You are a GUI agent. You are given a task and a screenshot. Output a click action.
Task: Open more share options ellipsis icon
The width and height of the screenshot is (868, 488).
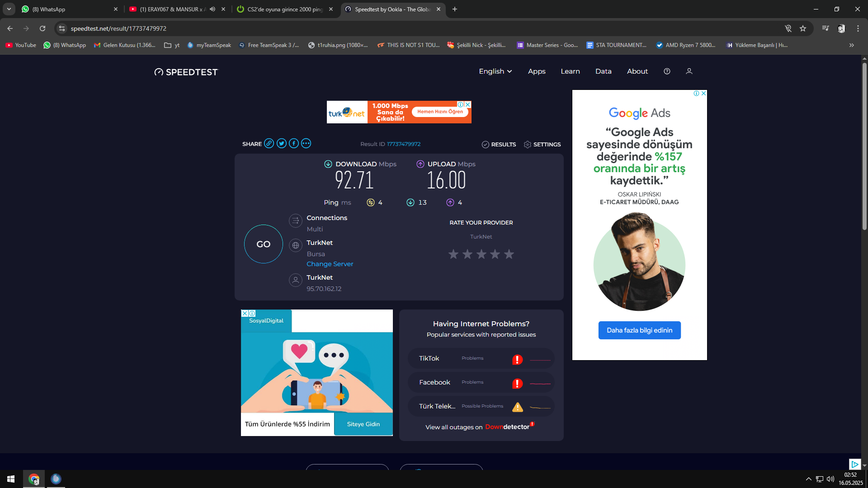coord(306,144)
